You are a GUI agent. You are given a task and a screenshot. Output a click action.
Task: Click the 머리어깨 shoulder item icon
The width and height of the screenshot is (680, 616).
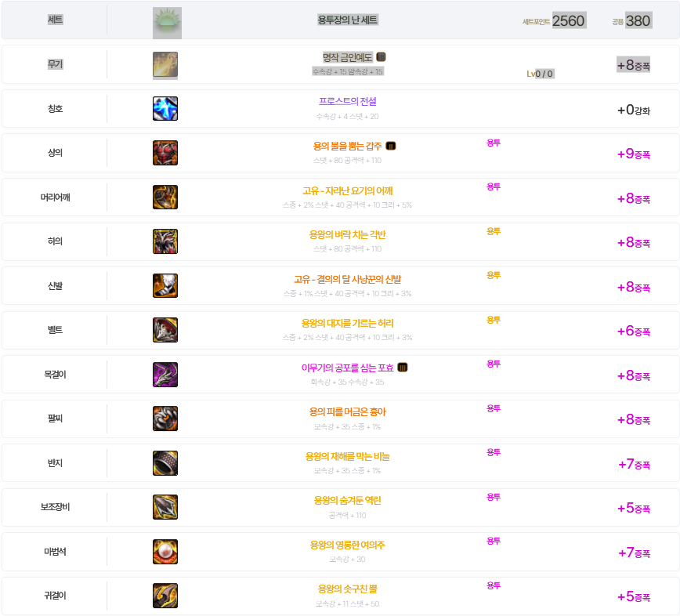[165, 197]
